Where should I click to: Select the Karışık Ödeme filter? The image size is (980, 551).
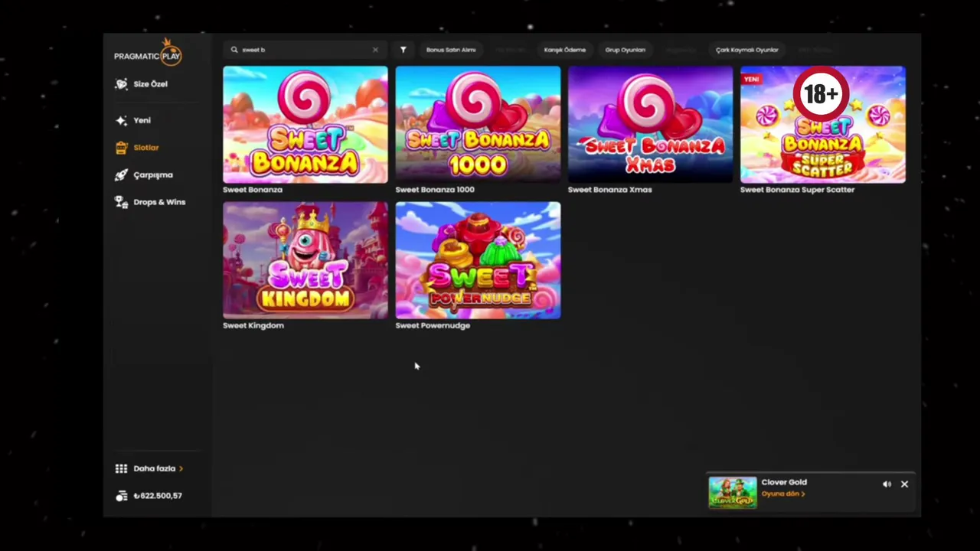(565, 50)
